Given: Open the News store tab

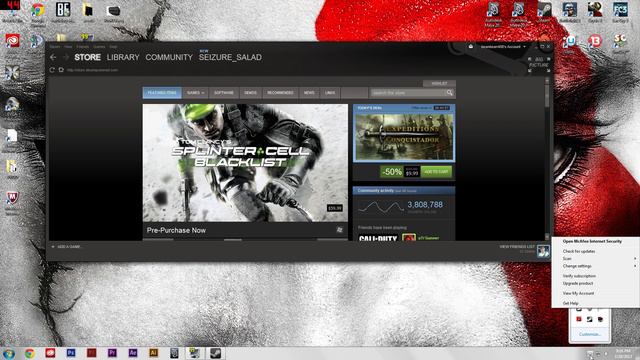Looking at the screenshot, I should 309,93.
